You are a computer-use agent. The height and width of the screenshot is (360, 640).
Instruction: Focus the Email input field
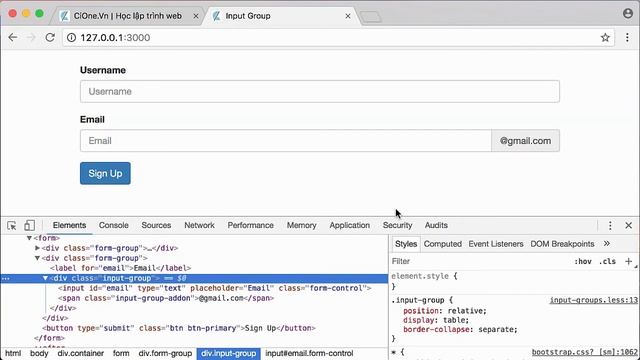[x=286, y=141]
